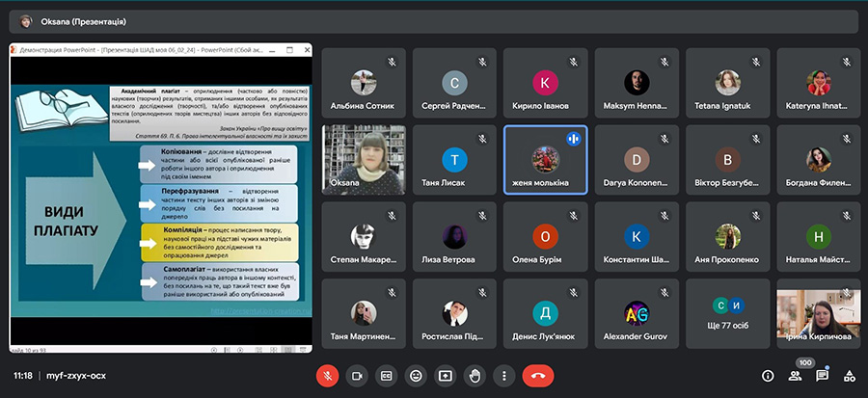Viewport: 868px width, 398px height.
Task: Raise your hand
Action: point(475,376)
